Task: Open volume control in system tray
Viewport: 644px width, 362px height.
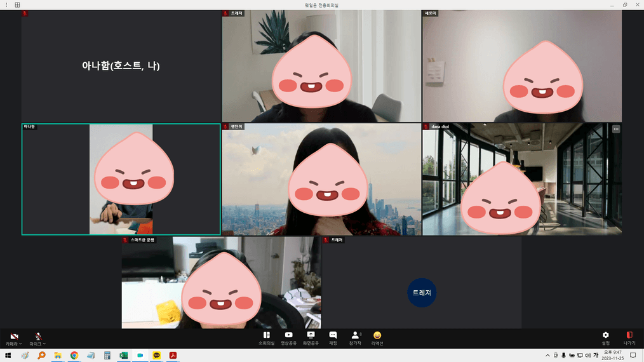Action: click(x=587, y=356)
